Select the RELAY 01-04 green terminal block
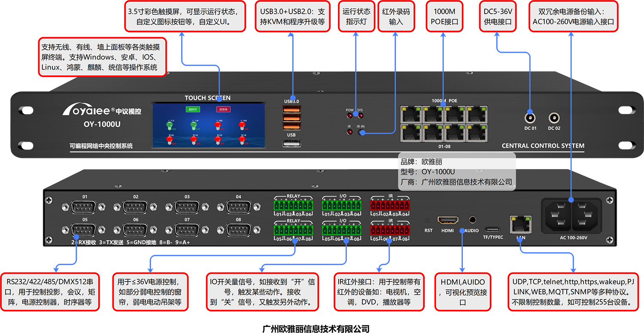 (294, 205)
